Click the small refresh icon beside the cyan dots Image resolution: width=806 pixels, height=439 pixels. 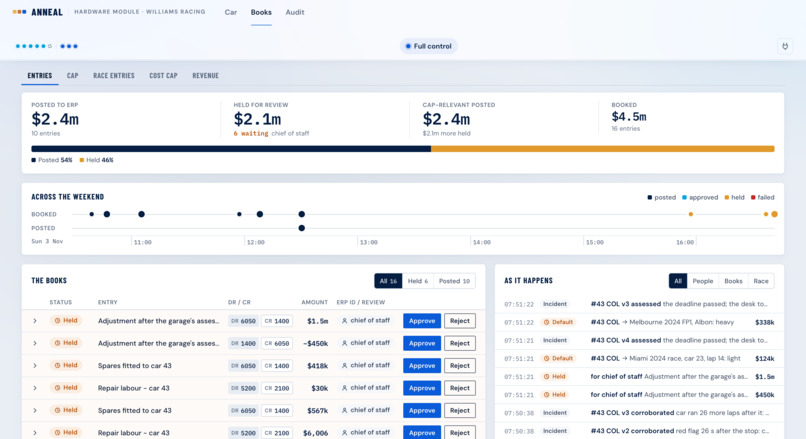click(50, 46)
